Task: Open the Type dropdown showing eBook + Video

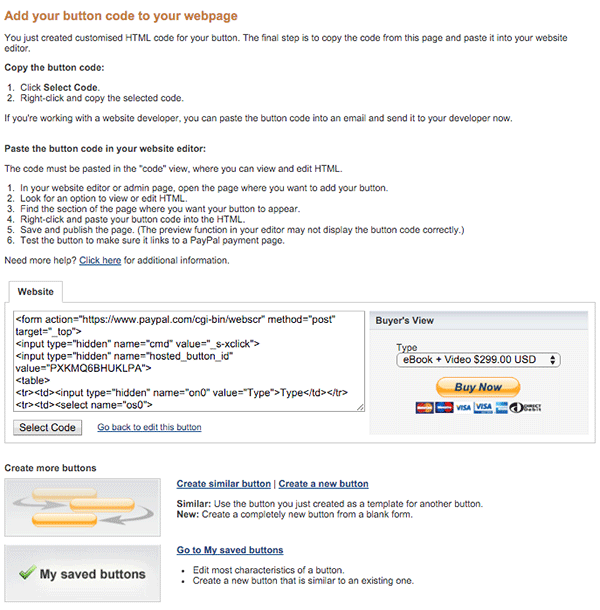Action: click(478, 360)
